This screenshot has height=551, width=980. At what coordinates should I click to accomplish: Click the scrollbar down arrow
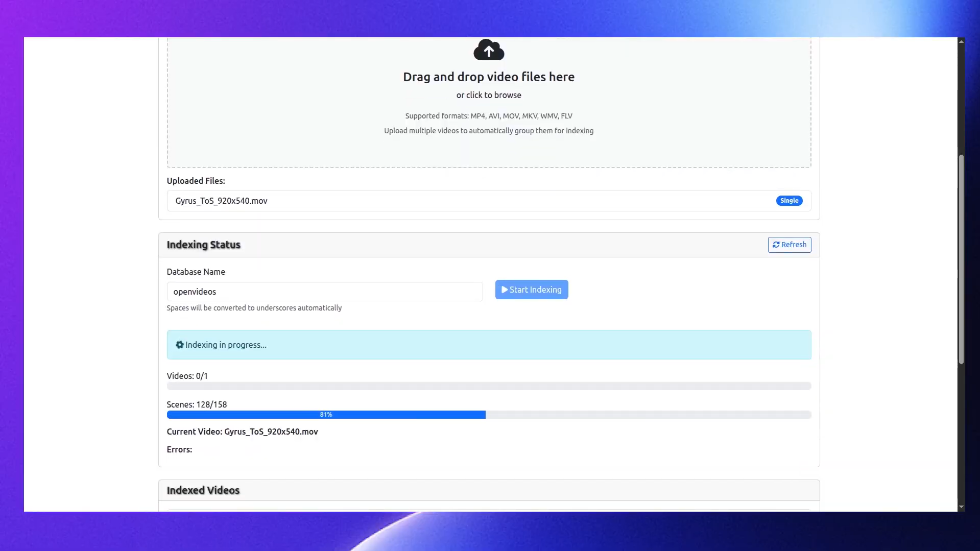click(961, 507)
